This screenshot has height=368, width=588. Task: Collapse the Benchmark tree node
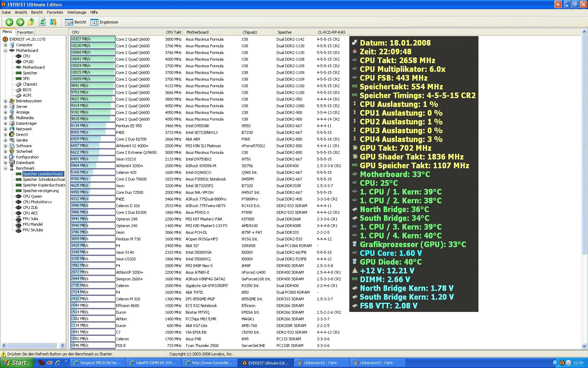point(5,168)
